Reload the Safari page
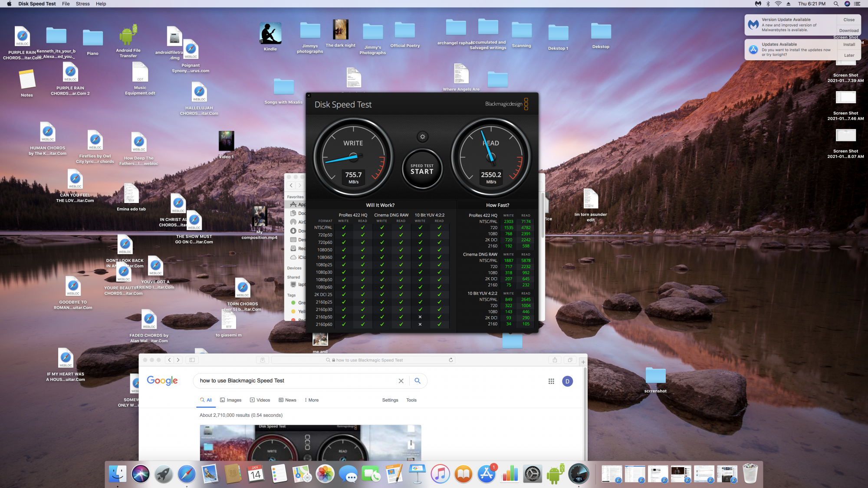868x488 pixels. (451, 360)
